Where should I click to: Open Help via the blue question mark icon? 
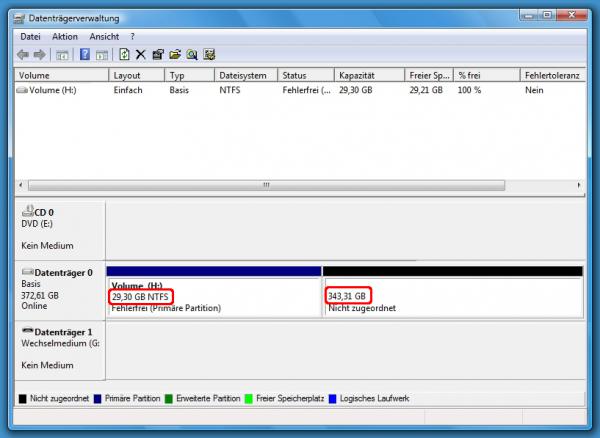click(85, 54)
